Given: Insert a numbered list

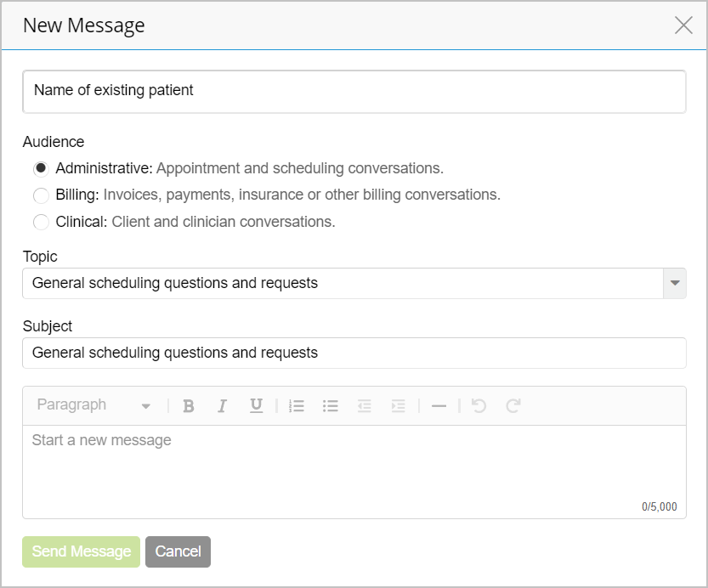Looking at the screenshot, I should [x=296, y=405].
